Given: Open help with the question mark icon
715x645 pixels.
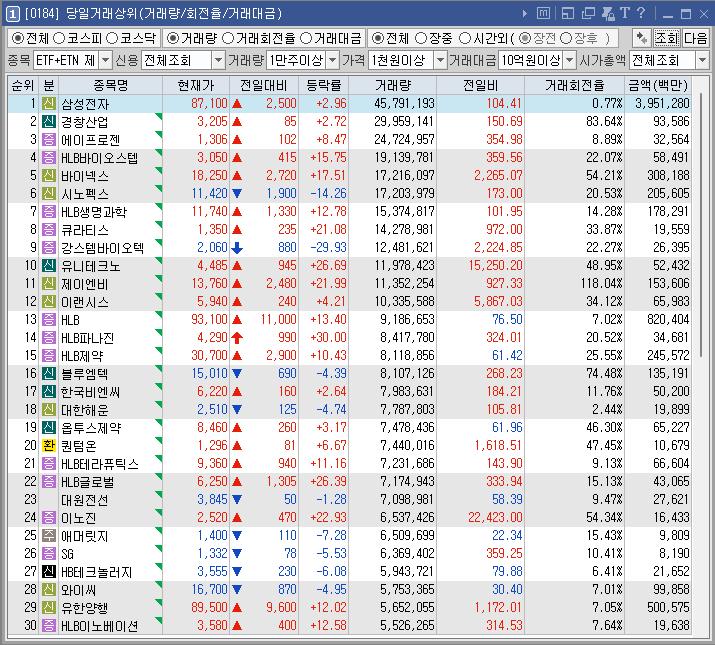Looking at the screenshot, I should [x=641, y=13].
